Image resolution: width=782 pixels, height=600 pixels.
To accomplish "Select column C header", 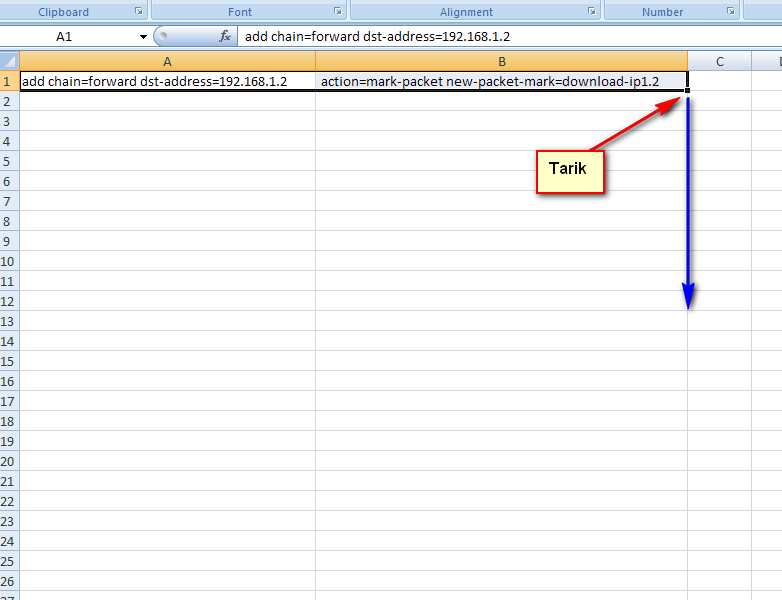I will tap(720, 62).
